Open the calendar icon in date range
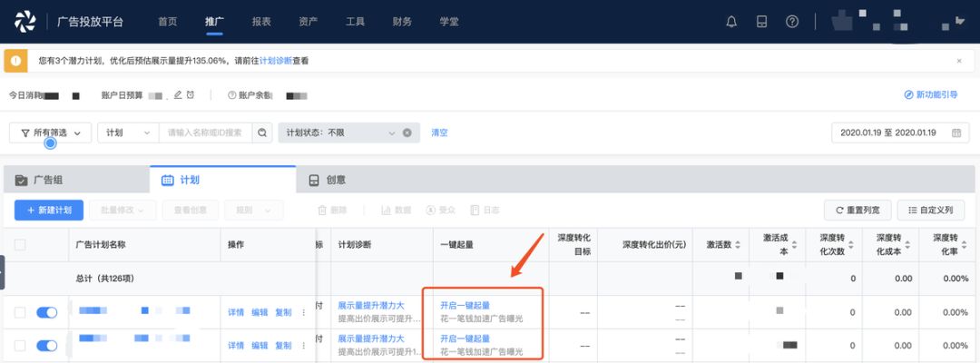The width and height of the screenshot is (980, 363). [x=955, y=132]
